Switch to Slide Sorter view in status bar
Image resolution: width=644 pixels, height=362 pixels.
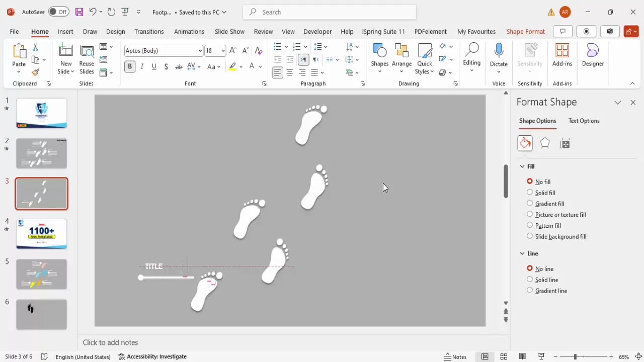(x=504, y=356)
